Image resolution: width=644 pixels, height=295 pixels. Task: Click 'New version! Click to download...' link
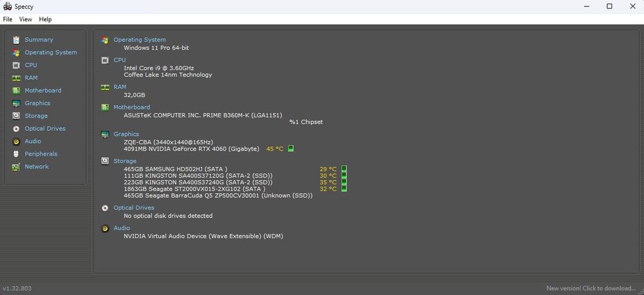click(591, 289)
